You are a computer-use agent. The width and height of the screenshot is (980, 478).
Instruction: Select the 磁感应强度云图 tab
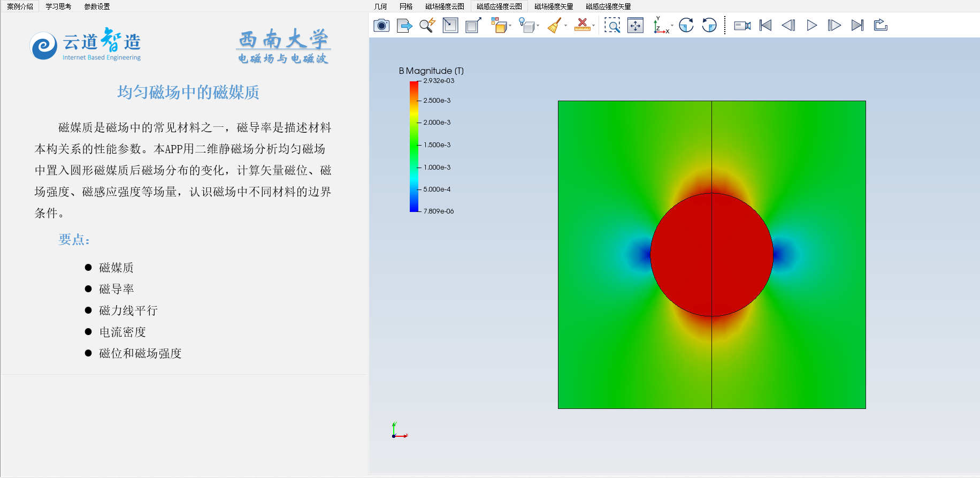[x=499, y=6]
